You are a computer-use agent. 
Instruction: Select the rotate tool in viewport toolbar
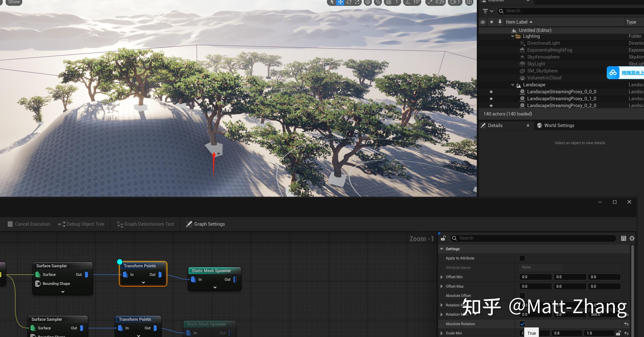(349, 2)
